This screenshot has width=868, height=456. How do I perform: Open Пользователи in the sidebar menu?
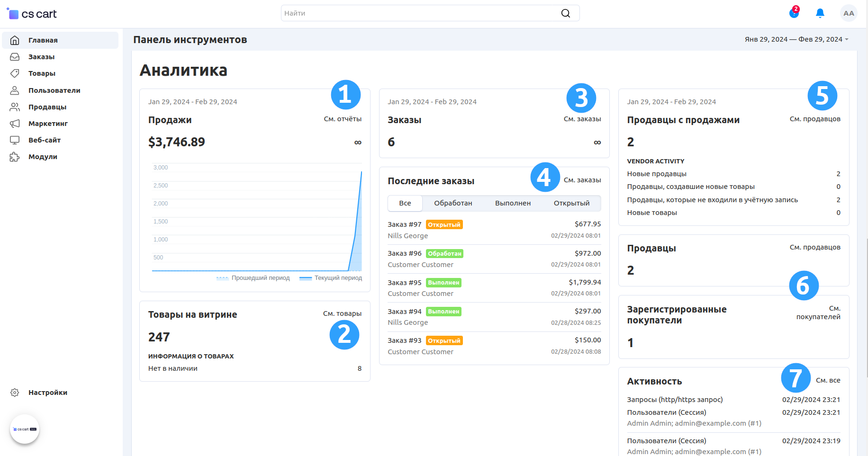point(54,90)
